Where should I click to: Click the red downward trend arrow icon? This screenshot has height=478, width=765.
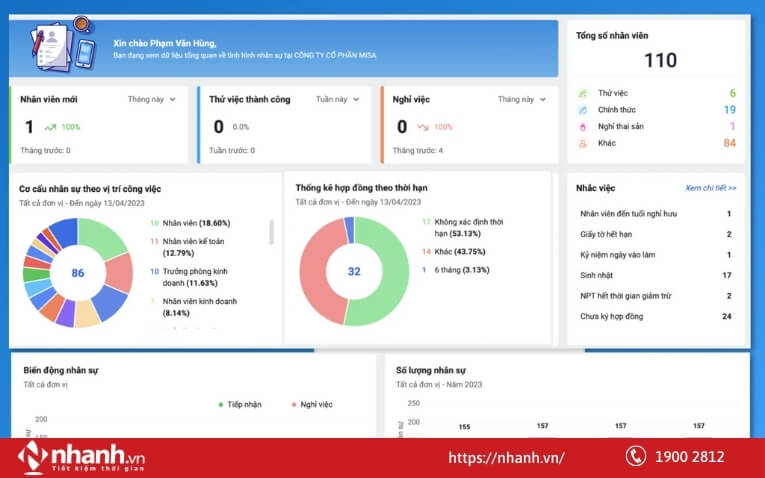pyautogui.click(x=422, y=128)
